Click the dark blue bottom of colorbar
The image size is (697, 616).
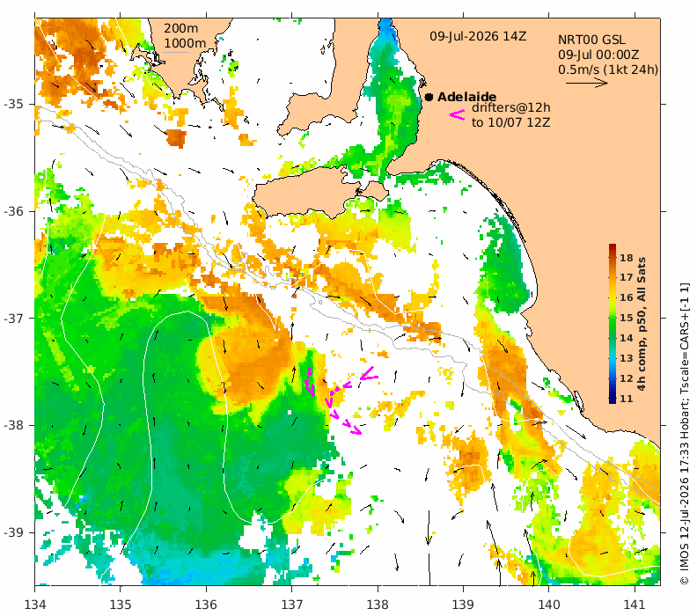[x=613, y=399]
